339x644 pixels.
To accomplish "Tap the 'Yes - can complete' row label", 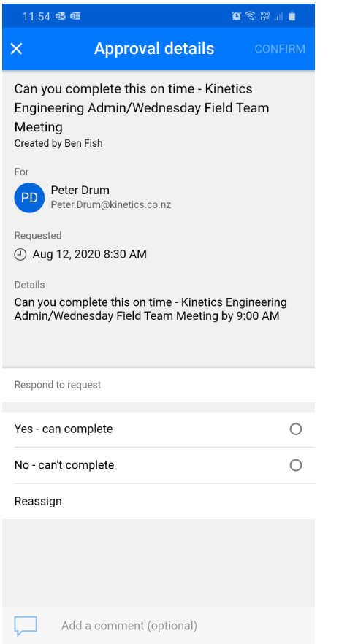I will point(64,429).
